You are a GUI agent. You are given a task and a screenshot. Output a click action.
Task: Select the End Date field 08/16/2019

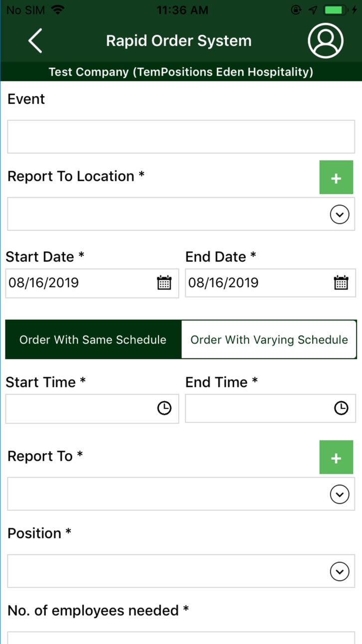tap(271, 283)
